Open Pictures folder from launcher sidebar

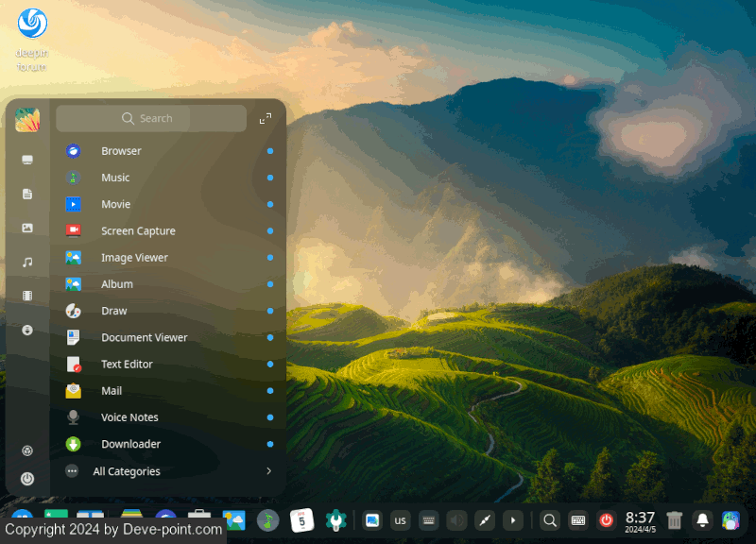coord(27,228)
